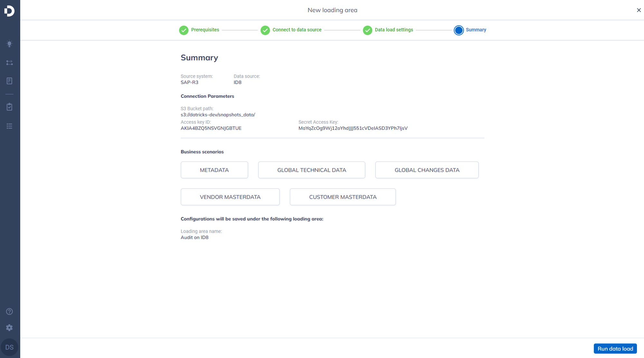Viewport: 644px width, 358px height.
Task: Click the DS user avatar
Action: pos(9,347)
